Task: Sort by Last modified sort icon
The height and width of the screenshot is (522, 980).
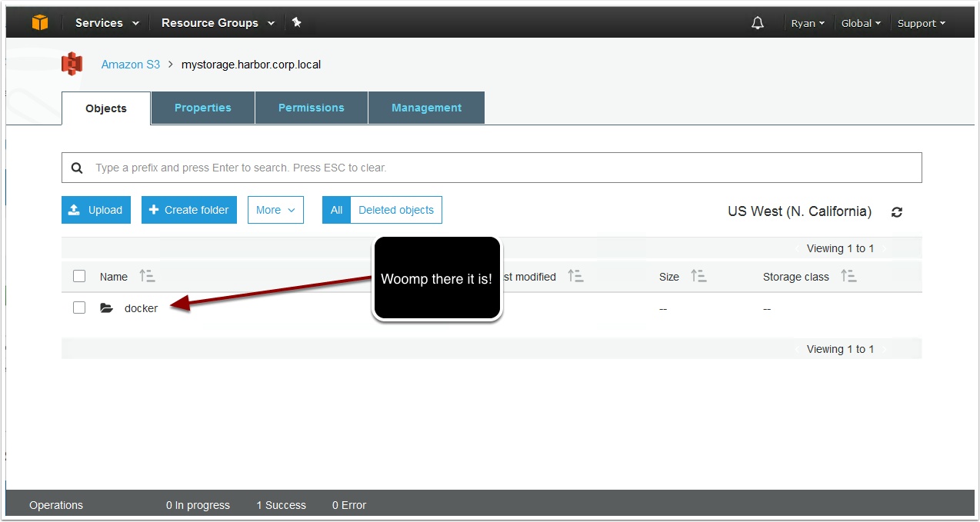Action: click(575, 276)
